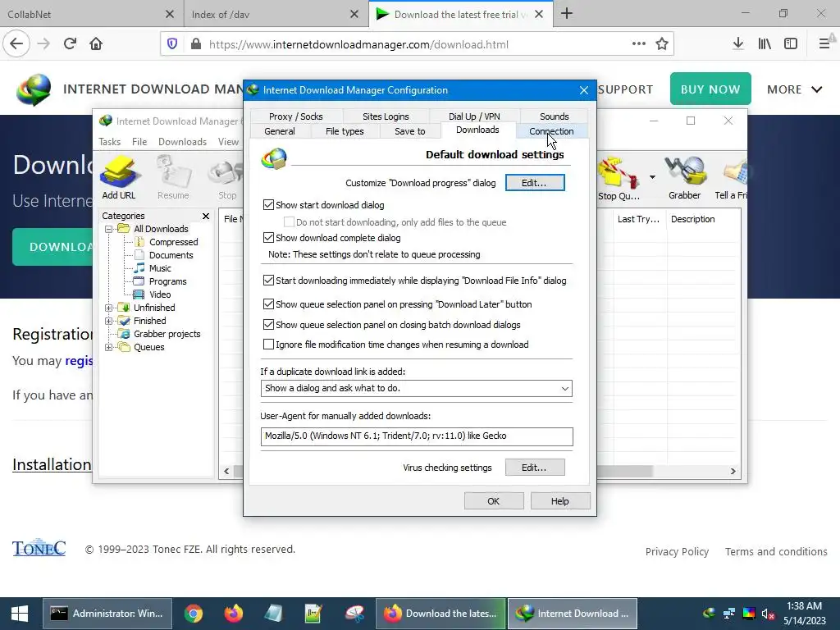
Task: Open the Tasks menu in IDM
Action: coord(109,141)
